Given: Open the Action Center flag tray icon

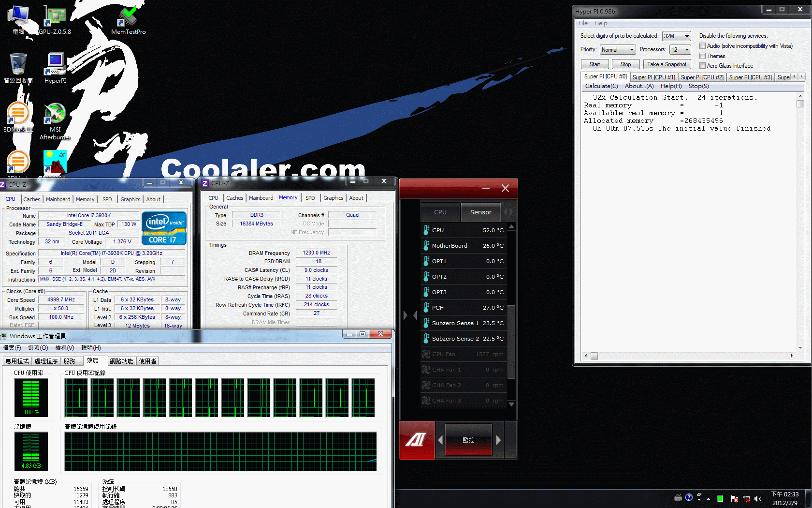Looking at the screenshot, I should 735,498.
